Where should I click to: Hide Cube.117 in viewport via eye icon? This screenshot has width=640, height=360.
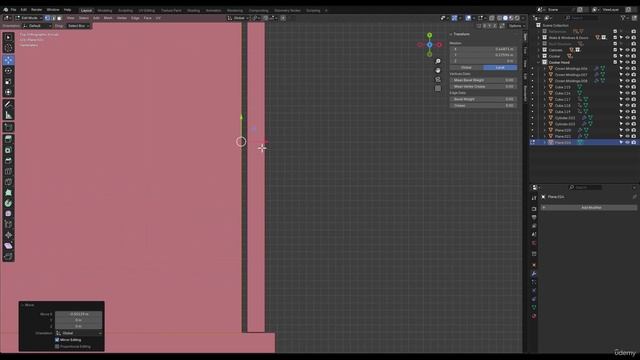tap(627, 100)
